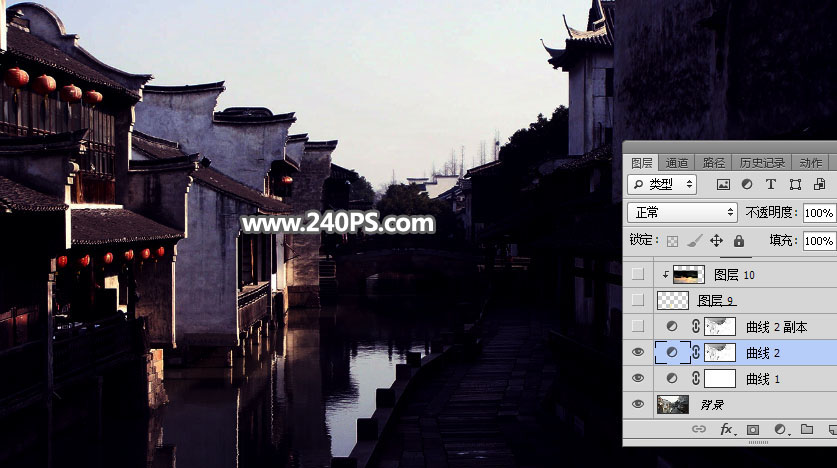Screen dimensions: 837x468
Task: Add layer mask button
Action: (753, 430)
